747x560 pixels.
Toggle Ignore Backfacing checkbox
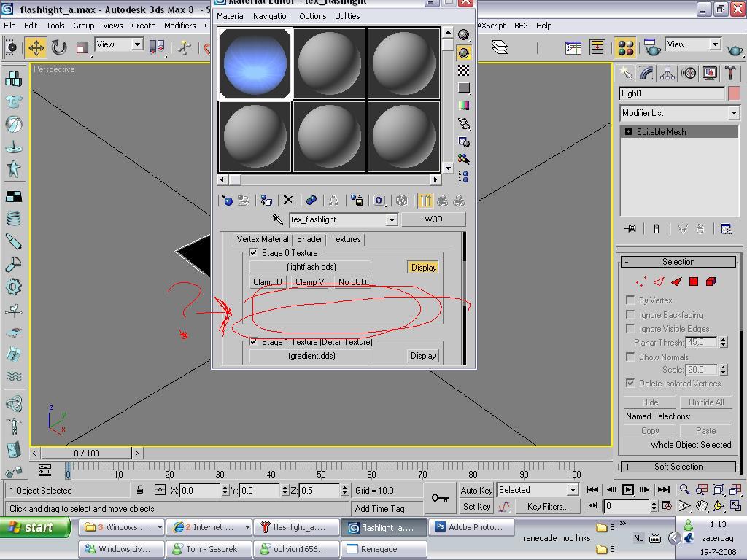pos(630,314)
